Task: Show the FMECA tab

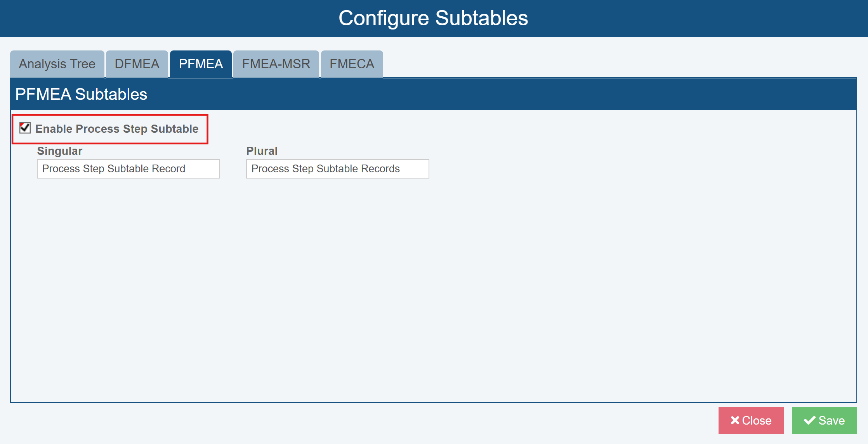Action: (352, 64)
